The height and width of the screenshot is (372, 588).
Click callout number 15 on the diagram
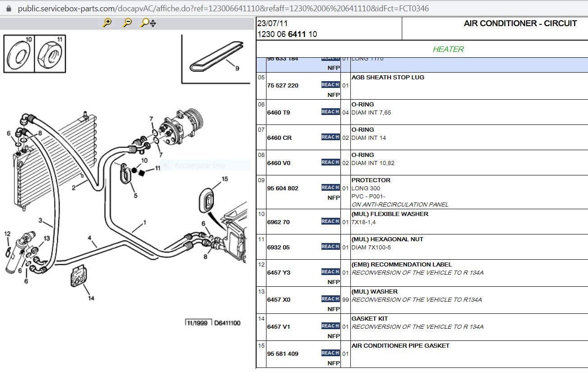tap(225, 179)
